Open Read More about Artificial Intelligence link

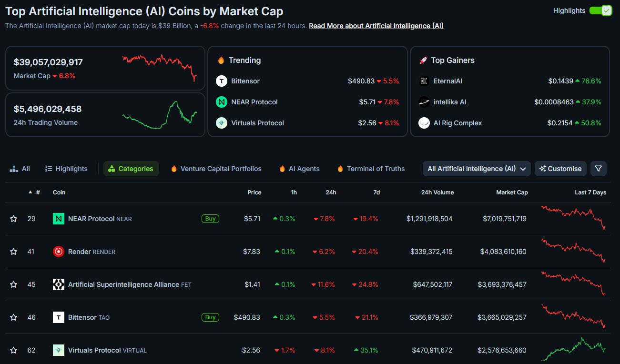tap(376, 26)
